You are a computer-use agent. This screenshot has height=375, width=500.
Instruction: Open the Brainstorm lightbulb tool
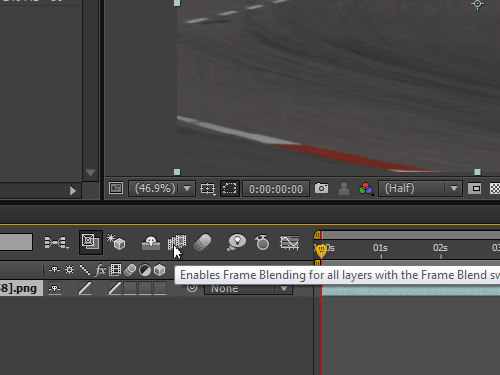(x=237, y=242)
